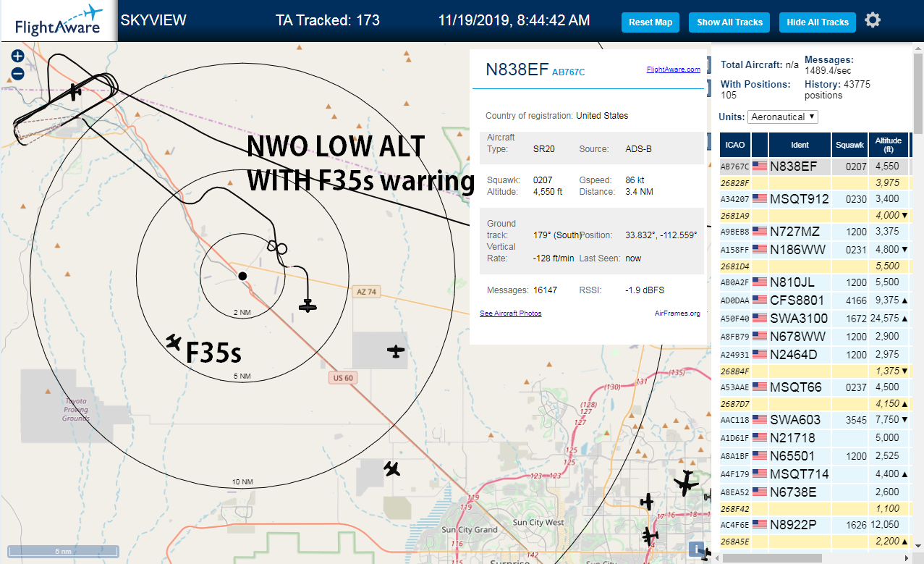924x564 pixels.
Task: Click the N838EF title in info panel
Action: click(x=517, y=70)
